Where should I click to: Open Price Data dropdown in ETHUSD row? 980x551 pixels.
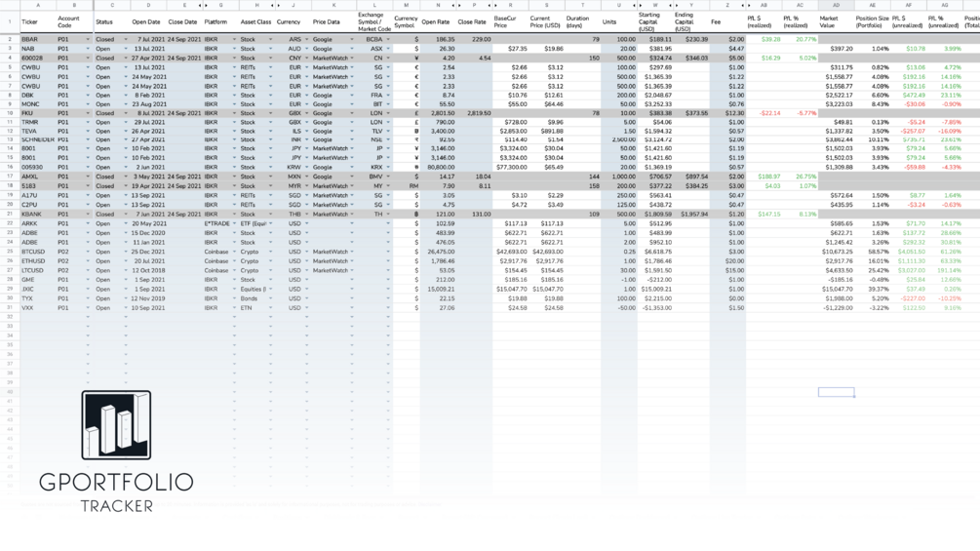point(352,261)
